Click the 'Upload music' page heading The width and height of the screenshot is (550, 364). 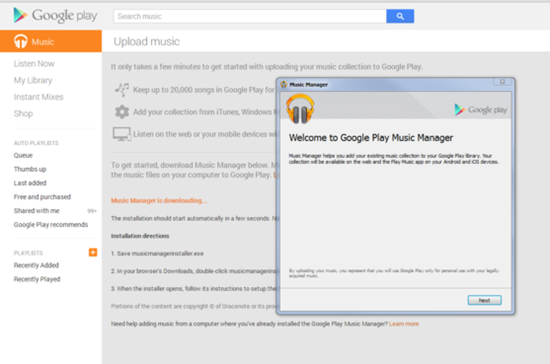[147, 42]
